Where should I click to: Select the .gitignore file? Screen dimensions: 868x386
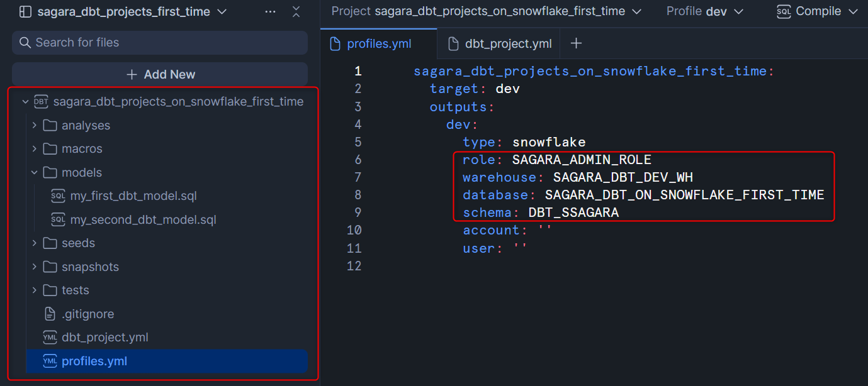87,314
